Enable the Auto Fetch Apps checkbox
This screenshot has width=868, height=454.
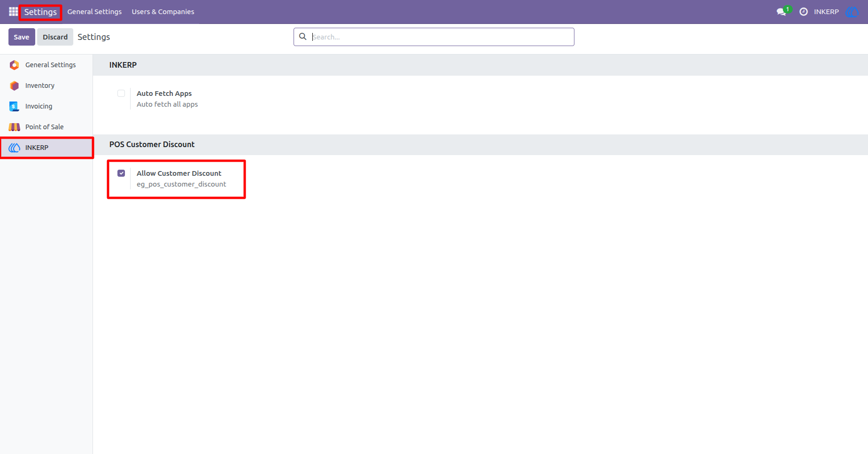121,93
